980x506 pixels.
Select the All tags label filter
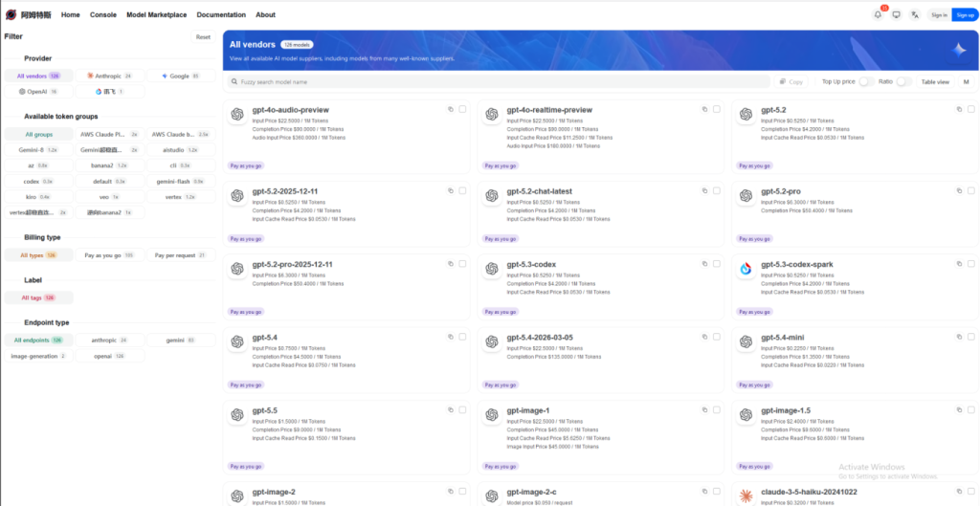click(x=38, y=298)
